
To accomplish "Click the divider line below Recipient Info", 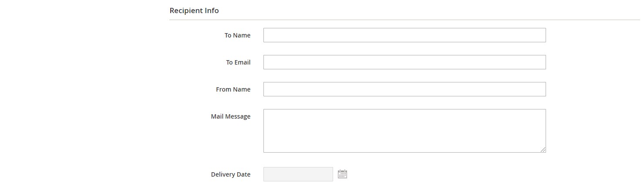I will click(404, 20).
